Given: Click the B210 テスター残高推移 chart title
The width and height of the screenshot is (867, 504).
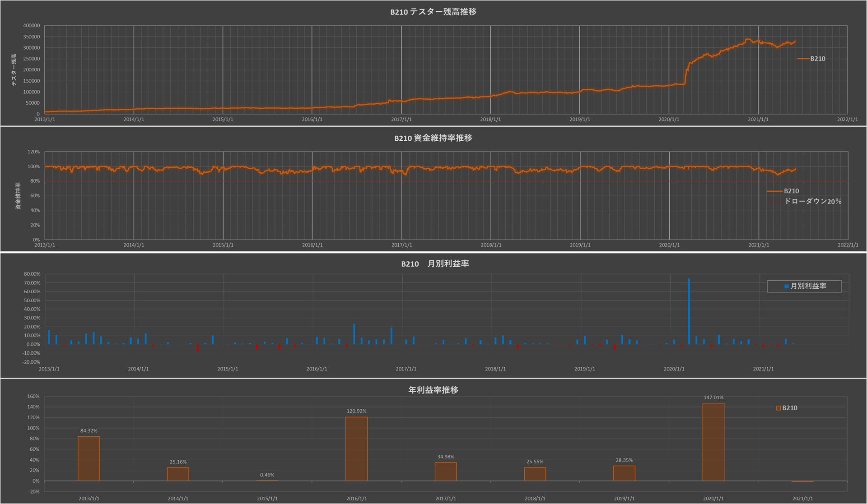Looking at the screenshot, I should click(433, 12).
